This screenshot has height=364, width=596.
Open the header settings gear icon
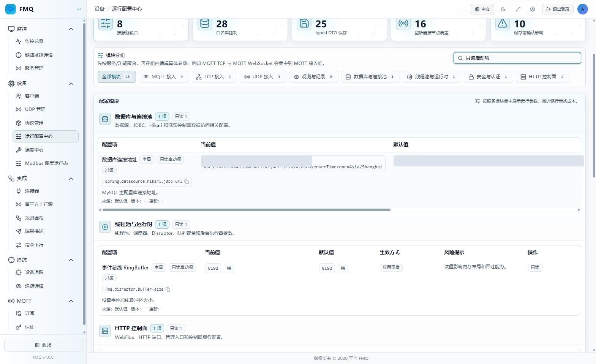[533, 9]
